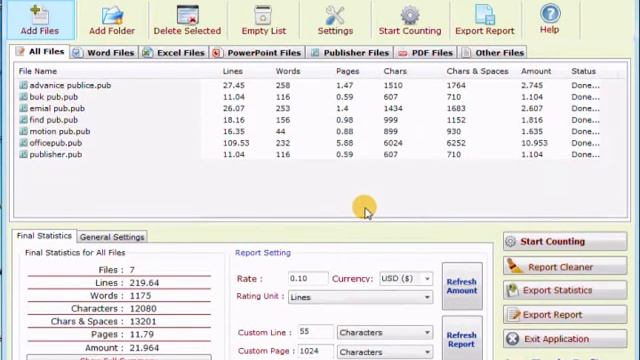Click file icon of officepub.pub
640x360 pixels.
[x=23, y=143]
